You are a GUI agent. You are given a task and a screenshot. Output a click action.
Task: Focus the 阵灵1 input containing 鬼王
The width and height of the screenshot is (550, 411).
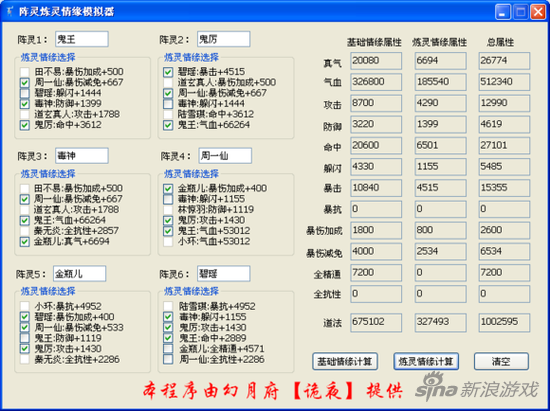(82, 39)
